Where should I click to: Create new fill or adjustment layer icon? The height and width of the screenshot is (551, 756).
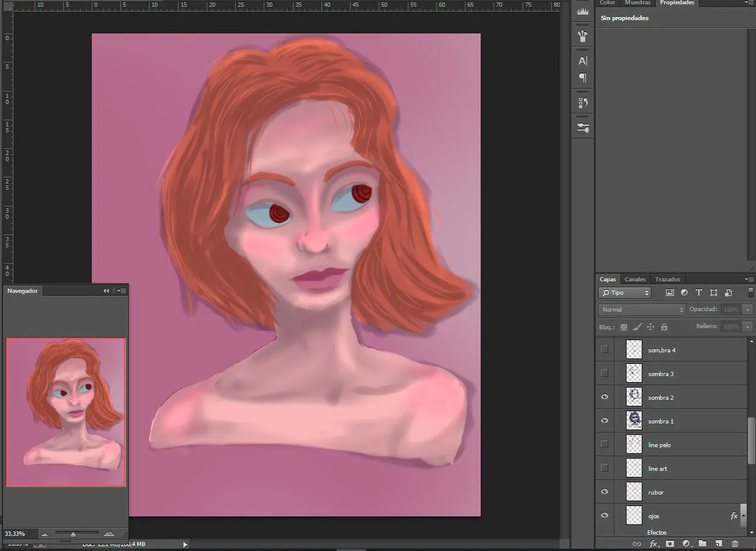pos(686,544)
